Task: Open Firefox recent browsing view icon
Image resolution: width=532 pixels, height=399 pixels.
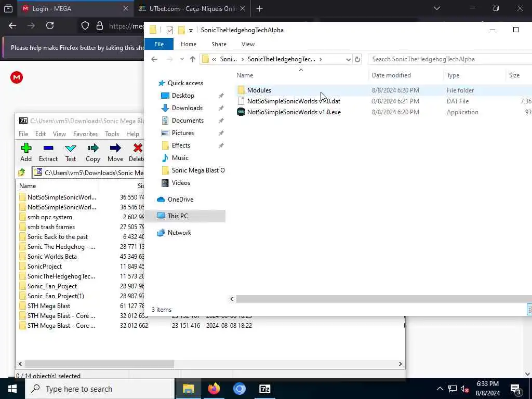Action: (x=8, y=9)
